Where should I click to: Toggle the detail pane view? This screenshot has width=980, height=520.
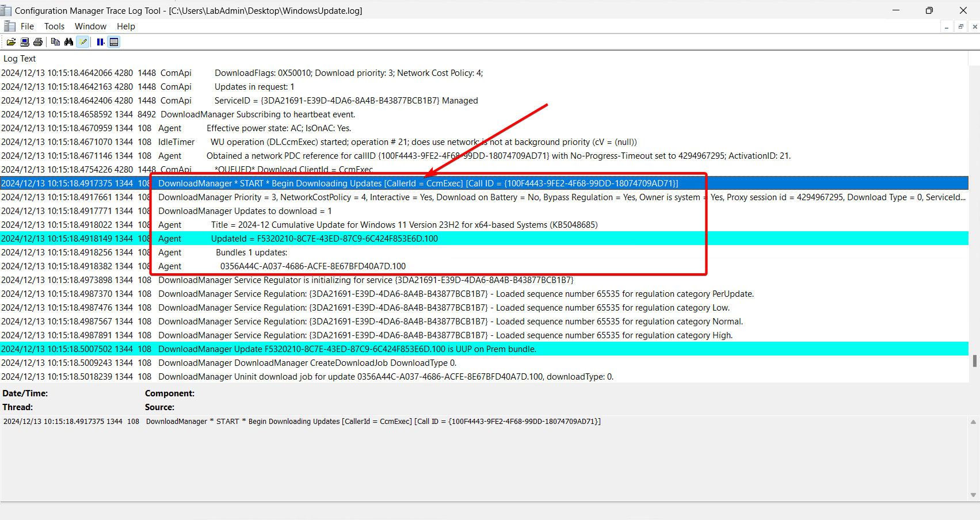pyautogui.click(x=113, y=41)
